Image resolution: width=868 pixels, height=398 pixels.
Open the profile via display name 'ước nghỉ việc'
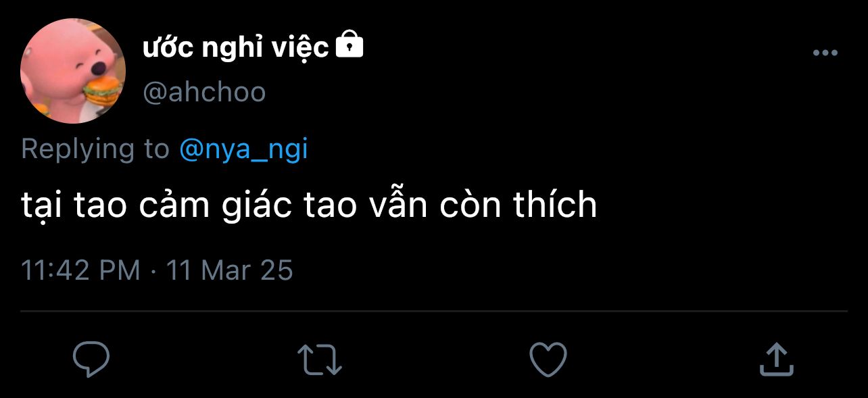click(235, 48)
